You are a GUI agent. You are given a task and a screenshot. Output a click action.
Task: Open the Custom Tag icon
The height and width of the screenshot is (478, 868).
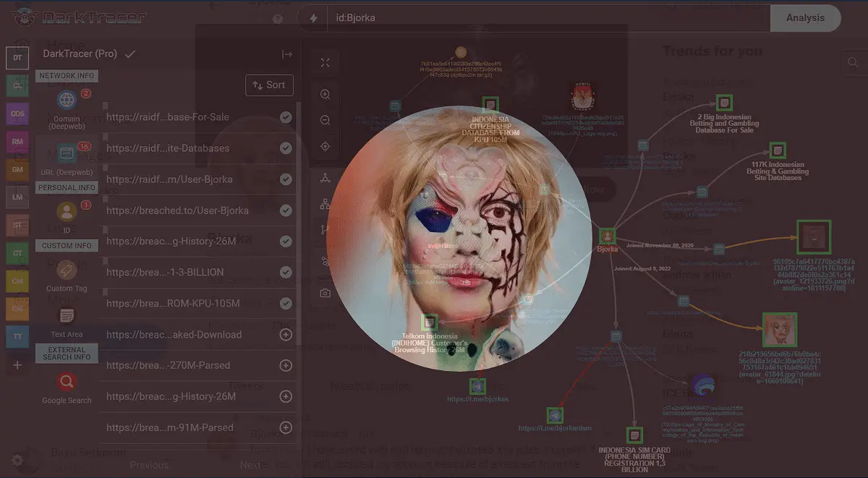[67, 270]
